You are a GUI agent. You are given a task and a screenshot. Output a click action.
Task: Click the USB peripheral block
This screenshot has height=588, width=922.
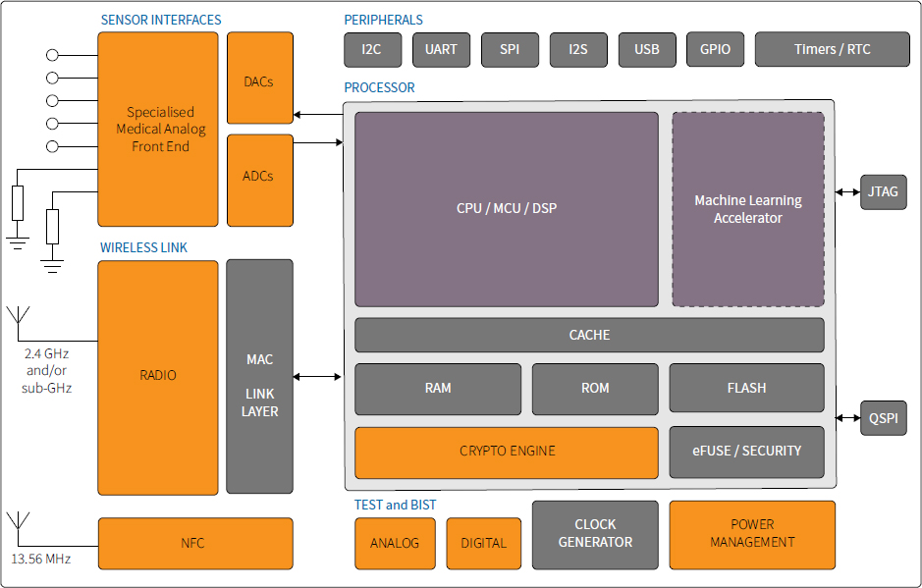[x=647, y=49]
